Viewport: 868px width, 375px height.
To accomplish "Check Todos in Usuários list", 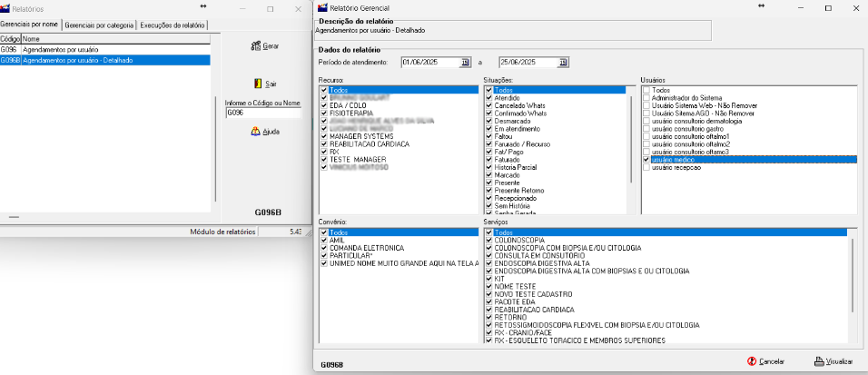I will click(646, 89).
